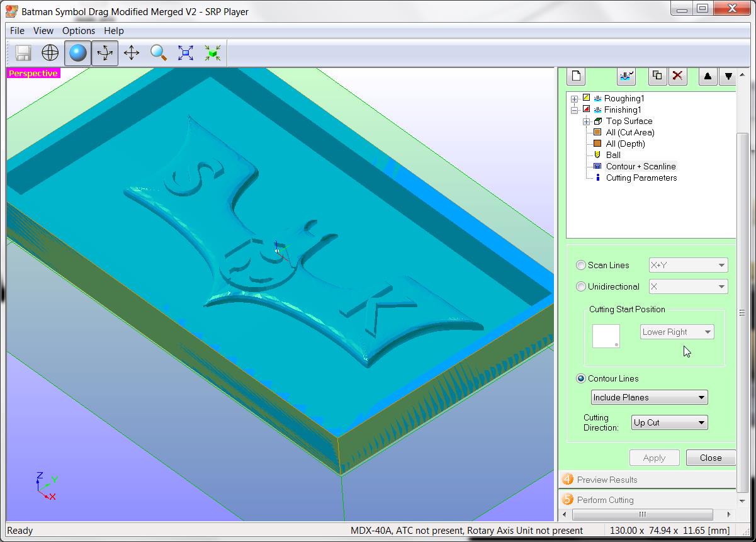Move process up with triangle button
756x542 pixels.
pyautogui.click(x=708, y=76)
